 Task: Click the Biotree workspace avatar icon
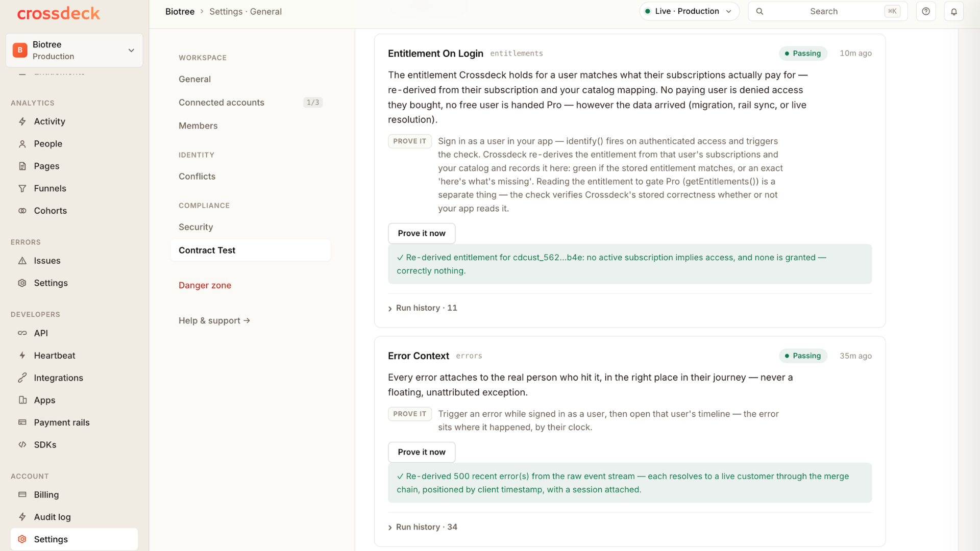20,50
